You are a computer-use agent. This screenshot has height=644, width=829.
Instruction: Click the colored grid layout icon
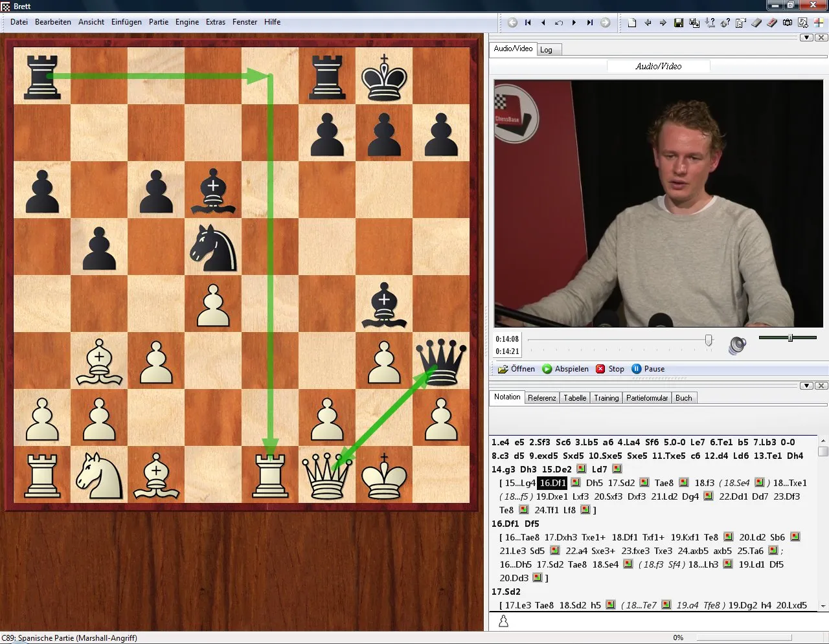click(x=819, y=23)
